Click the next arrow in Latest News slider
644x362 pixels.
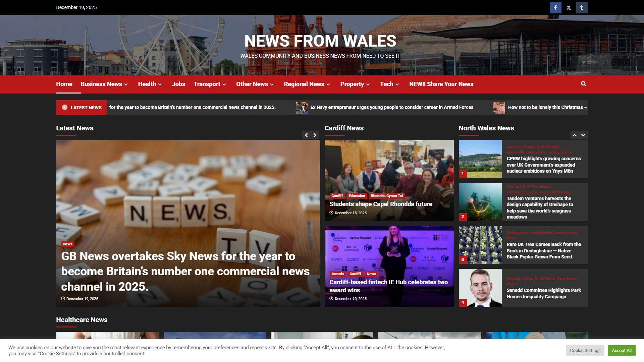tap(315, 135)
